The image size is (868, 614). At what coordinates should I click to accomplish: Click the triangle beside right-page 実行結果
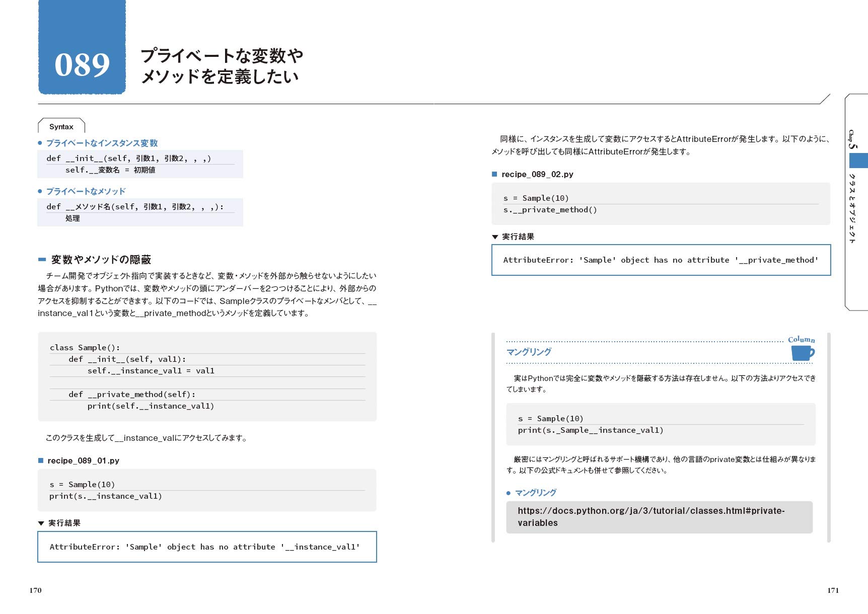pos(495,237)
